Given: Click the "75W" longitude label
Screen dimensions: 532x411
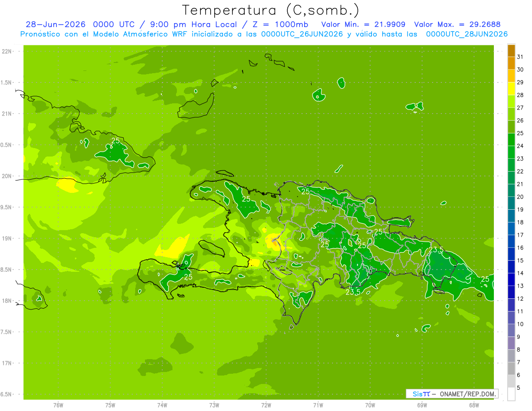Looking at the screenshot, I should click(110, 405).
